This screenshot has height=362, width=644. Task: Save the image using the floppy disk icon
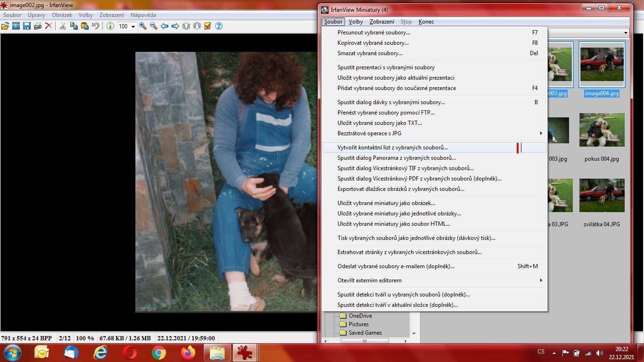click(x=27, y=26)
